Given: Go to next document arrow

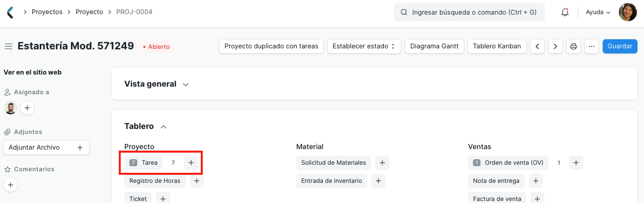Looking at the screenshot, I should point(555,46).
